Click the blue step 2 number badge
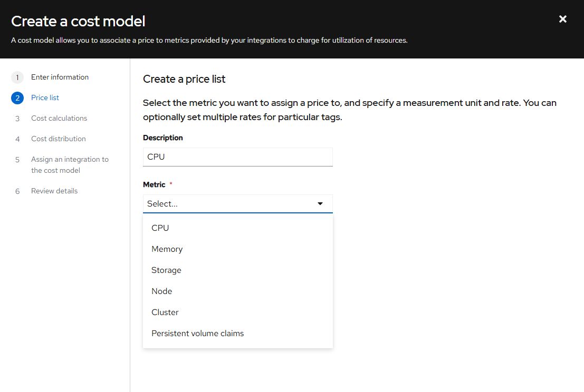This screenshot has height=392, width=584. 17,98
